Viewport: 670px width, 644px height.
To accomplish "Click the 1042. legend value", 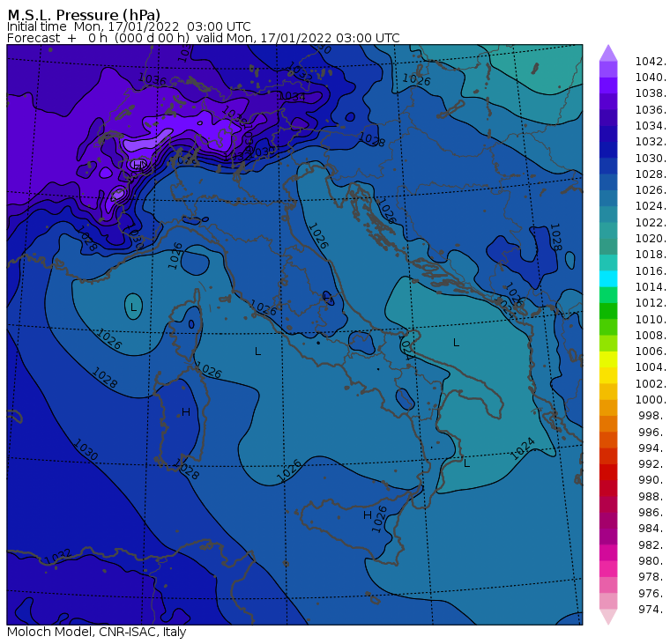I will coord(651,62).
